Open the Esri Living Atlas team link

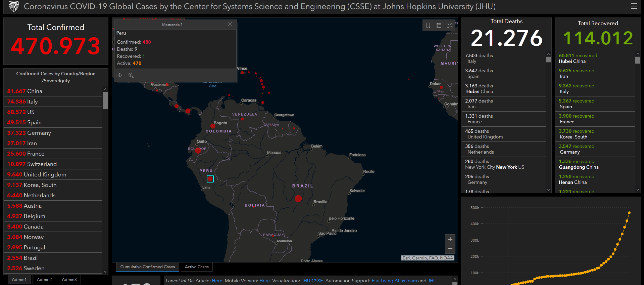394,281
